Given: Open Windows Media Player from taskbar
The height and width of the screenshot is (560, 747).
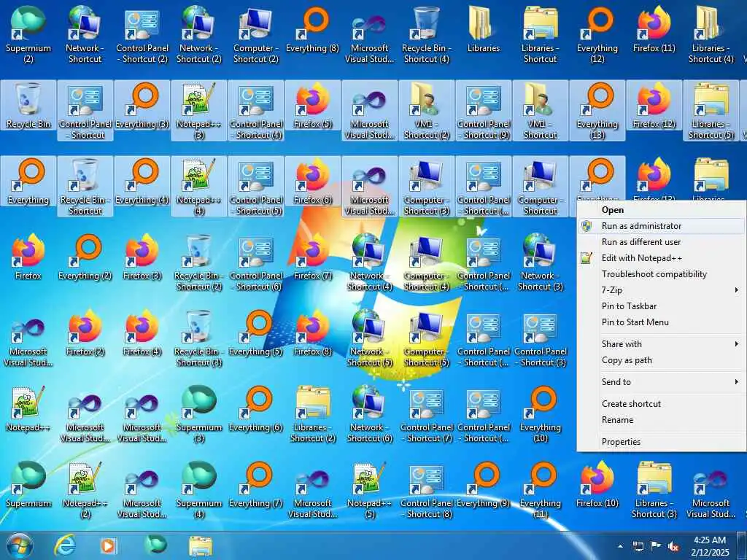Looking at the screenshot, I should click(x=108, y=546).
